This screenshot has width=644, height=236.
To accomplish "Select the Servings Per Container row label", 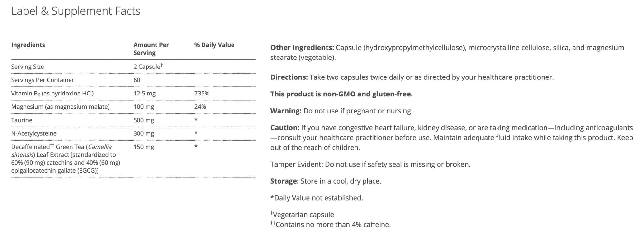I will click(x=43, y=80).
